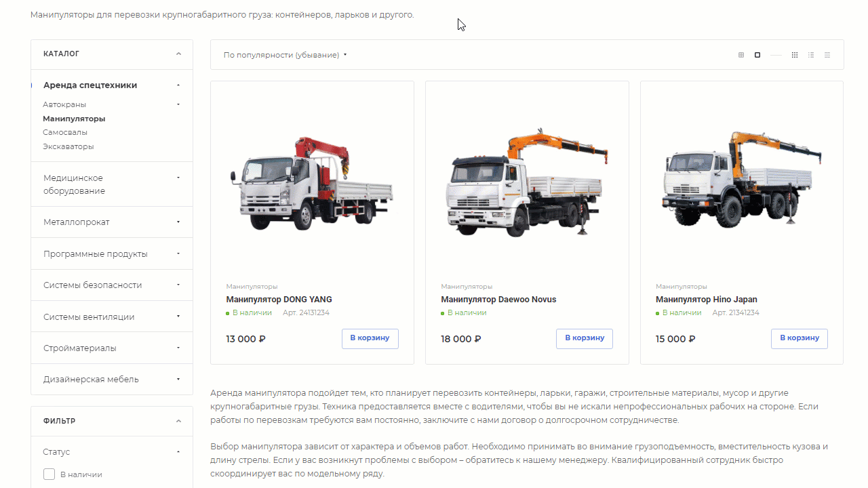
Task: Open the Hino Japan manipulator truck image
Action: [741, 181]
